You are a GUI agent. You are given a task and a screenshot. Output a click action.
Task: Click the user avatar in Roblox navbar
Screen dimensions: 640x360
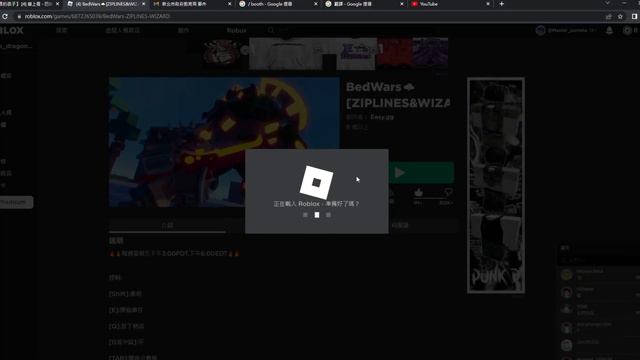[540, 30]
